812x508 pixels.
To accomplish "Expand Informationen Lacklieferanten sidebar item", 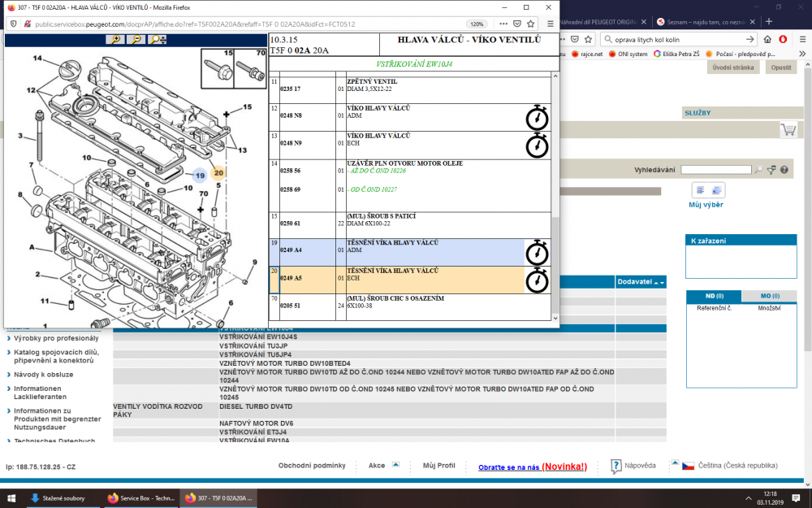I will point(41,393).
